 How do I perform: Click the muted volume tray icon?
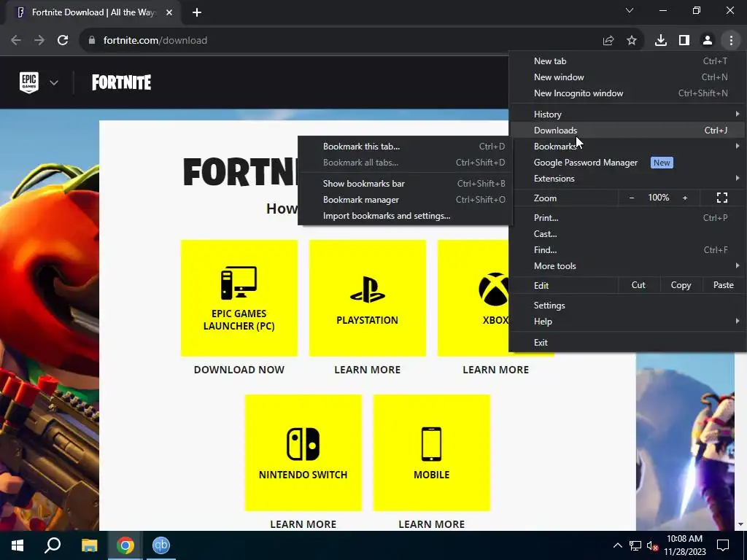click(x=652, y=545)
